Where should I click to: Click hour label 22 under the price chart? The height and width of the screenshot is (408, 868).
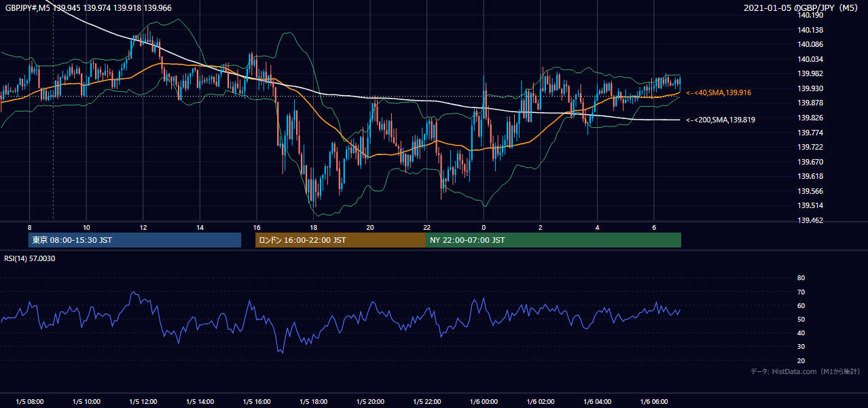point(427,227)
